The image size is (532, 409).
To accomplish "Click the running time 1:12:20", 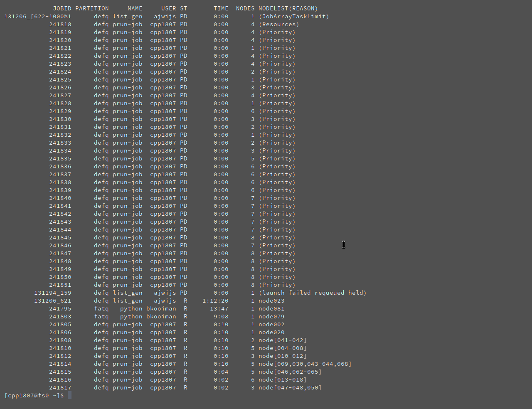I will [215, 301].
